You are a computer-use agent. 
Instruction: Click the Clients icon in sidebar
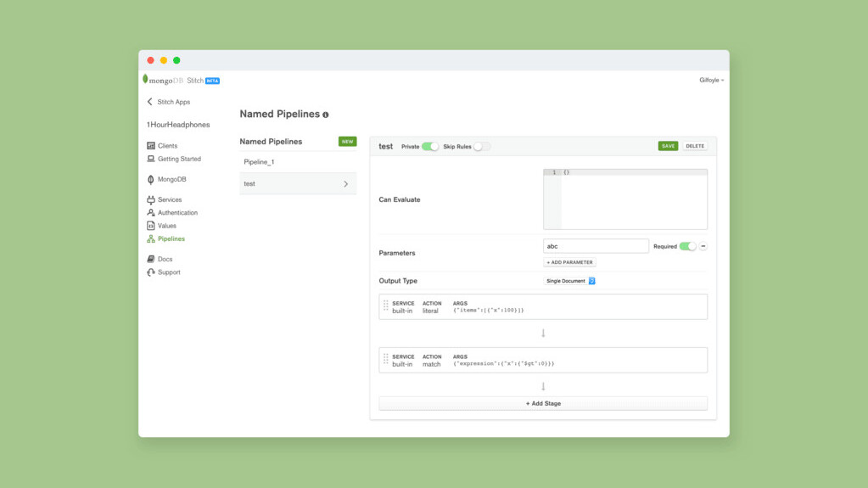click(151, 146)
